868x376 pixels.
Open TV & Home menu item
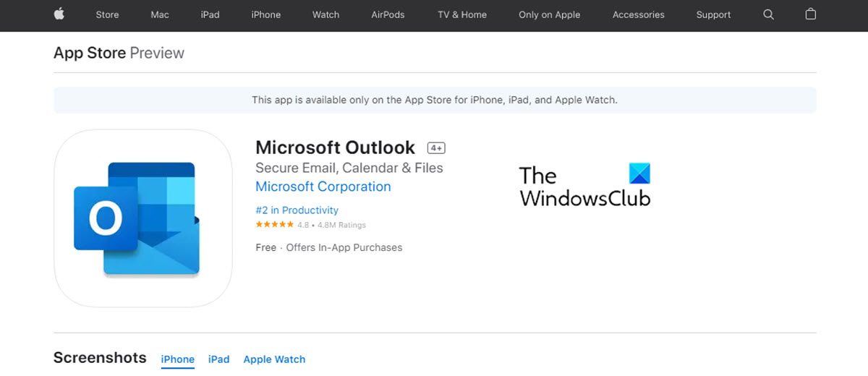click(x=461, y=14)
